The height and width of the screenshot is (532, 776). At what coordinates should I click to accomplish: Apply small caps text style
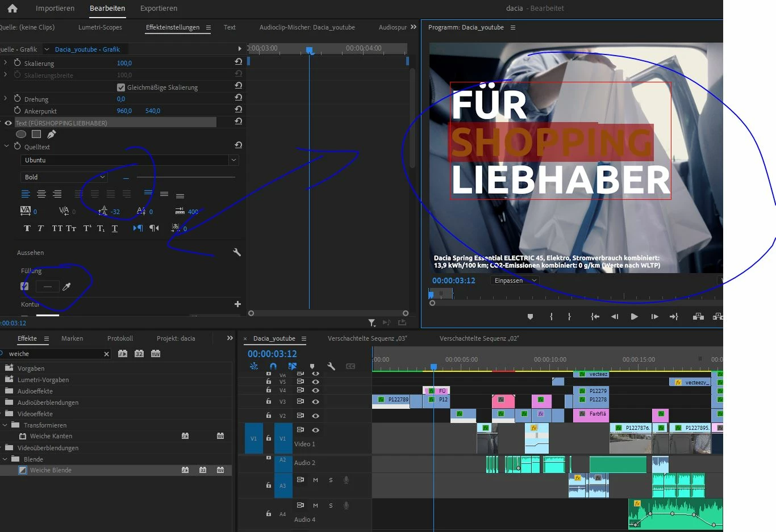click(71, 228)
